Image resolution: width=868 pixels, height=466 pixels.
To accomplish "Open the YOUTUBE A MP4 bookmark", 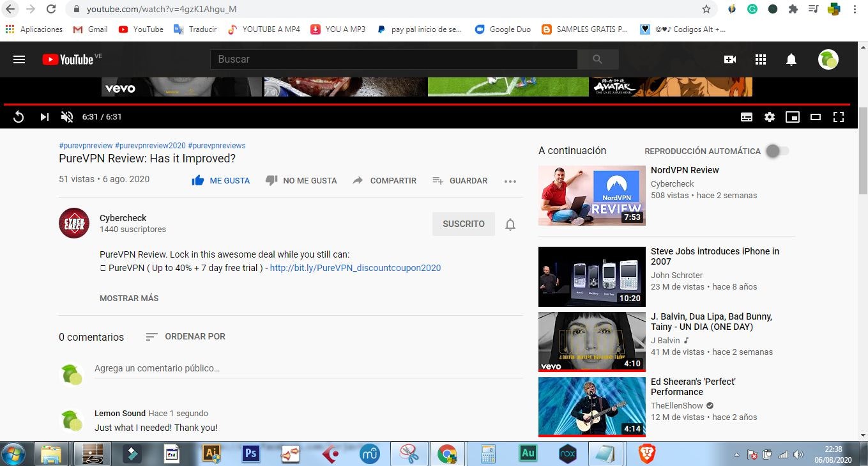I will pos(264,29).
